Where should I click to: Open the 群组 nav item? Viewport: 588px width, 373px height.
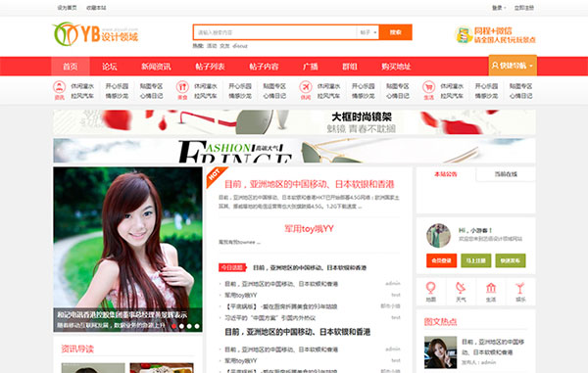click(x=350, y=67)
